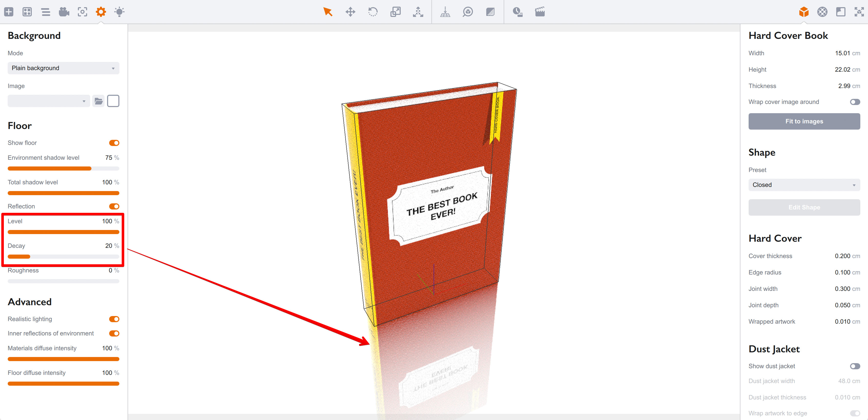Image resolution: width=868 pixels, height=420 pixels.
Task: Click the clapperboard rendering icon
Action: tap(540, 12)
